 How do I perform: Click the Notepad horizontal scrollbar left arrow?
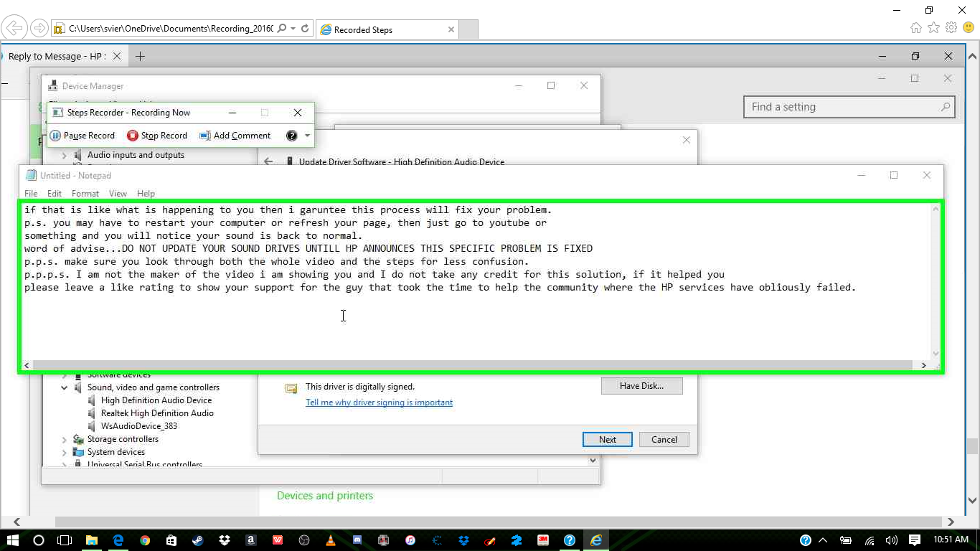pos(27,365)
